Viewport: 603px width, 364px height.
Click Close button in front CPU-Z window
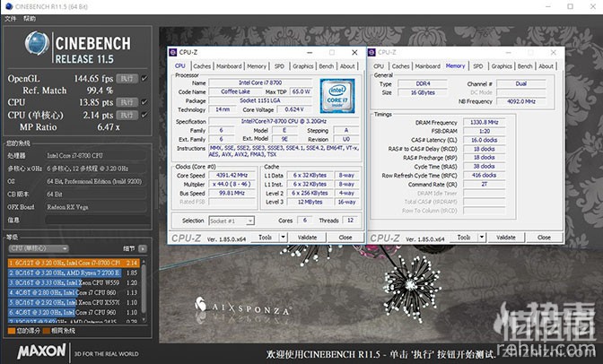click(345, 238)
